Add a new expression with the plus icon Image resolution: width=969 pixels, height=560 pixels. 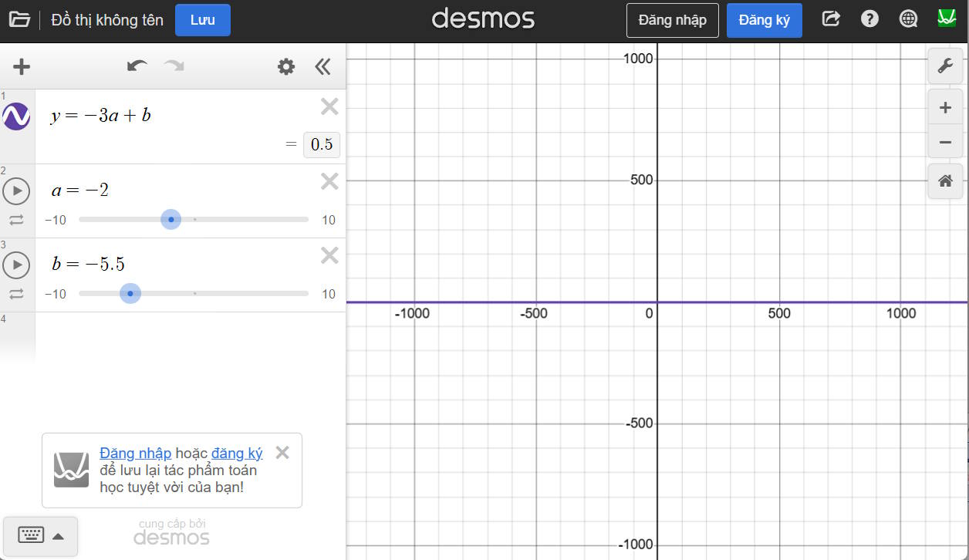(21, 66)
